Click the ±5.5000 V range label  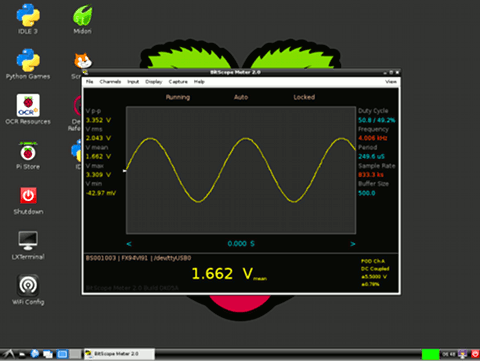pyautogui.click(x=374, y=277)
